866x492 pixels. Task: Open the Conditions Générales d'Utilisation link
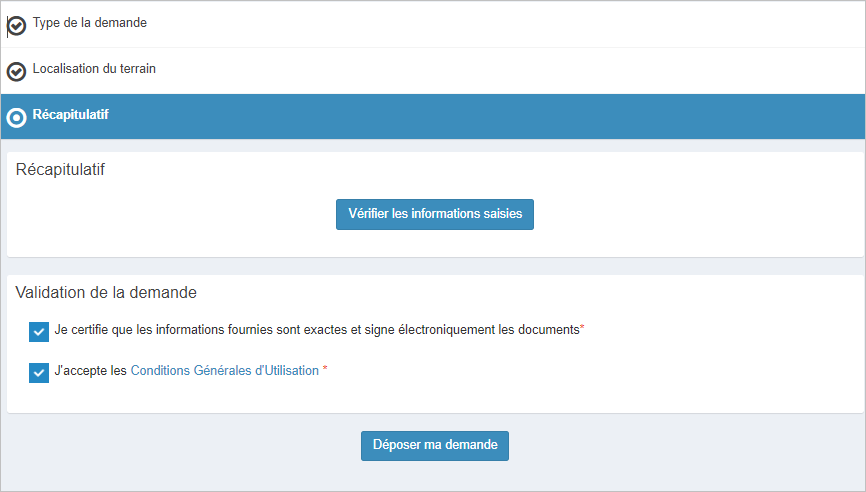224,371
